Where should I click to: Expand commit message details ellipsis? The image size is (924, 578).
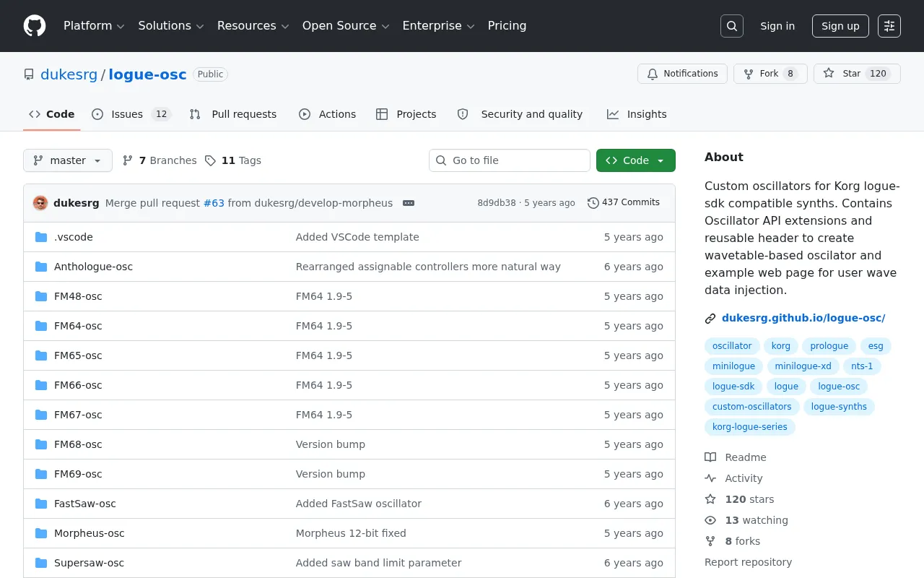tap(409, 203)
